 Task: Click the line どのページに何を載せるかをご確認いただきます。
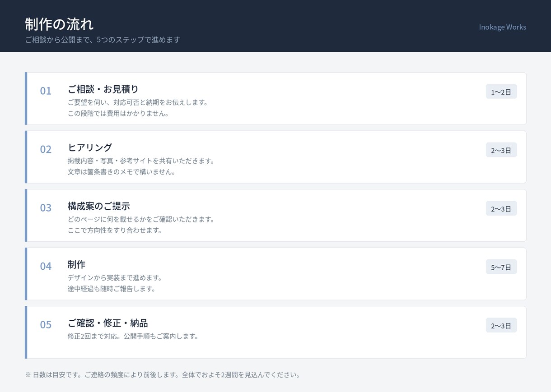(x=142, y=219)
